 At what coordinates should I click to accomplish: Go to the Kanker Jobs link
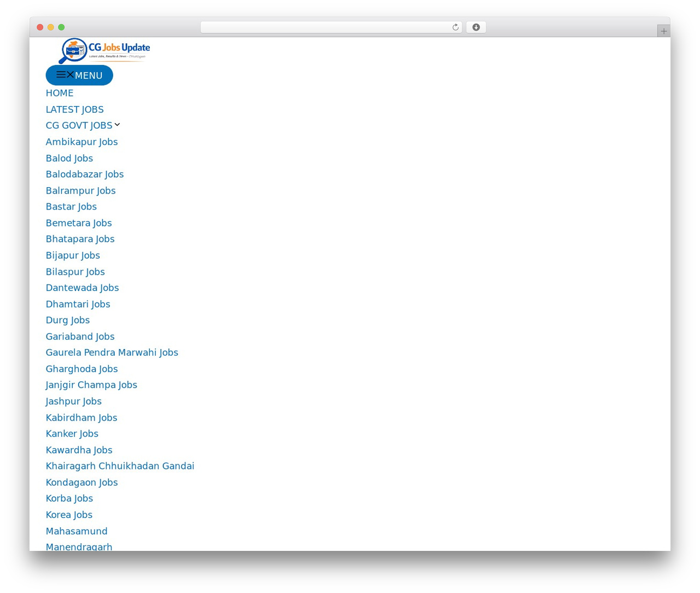pyautogui.click(x=72, y=433)
